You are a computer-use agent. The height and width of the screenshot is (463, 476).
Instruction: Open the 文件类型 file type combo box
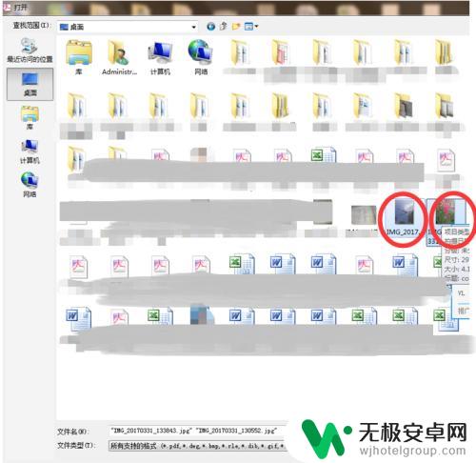pos(198,446)
